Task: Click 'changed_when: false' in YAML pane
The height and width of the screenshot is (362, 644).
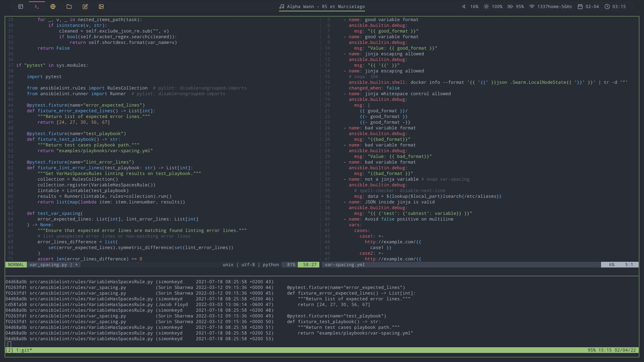Action: click(374, 88)
